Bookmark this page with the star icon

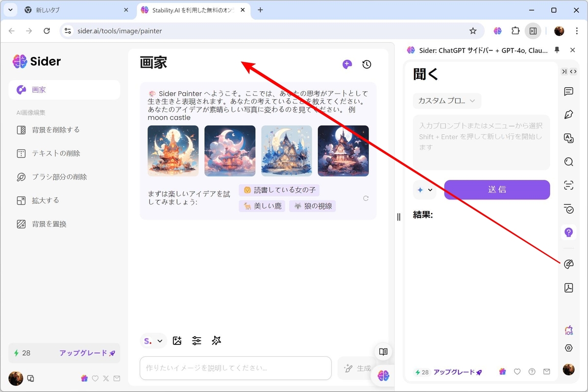pos(473,31)
